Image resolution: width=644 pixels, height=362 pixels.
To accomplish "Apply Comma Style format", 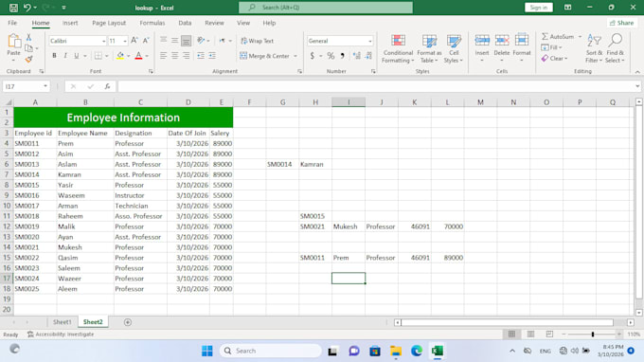I will click(x=342, y=56).
